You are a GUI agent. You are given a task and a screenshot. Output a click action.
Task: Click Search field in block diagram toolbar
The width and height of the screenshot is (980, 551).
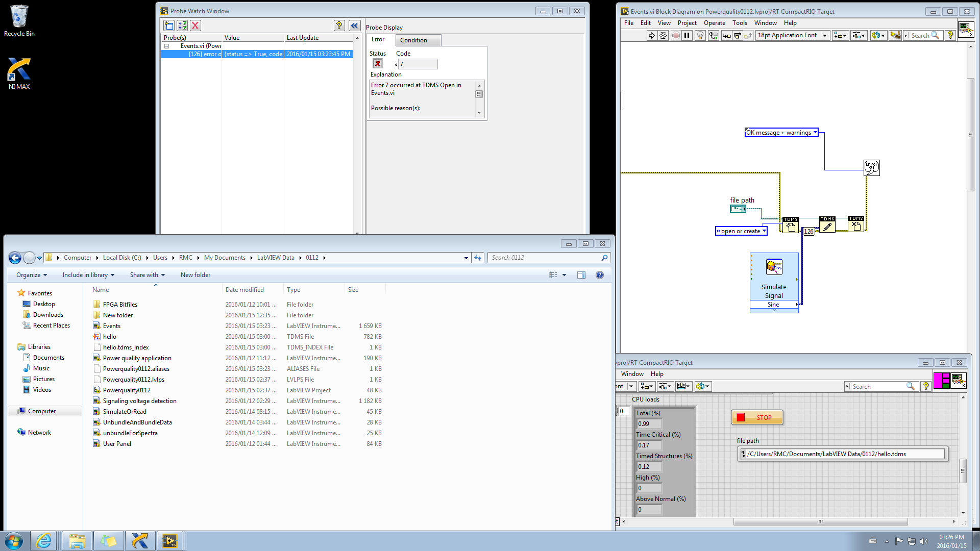click(923, 35)
